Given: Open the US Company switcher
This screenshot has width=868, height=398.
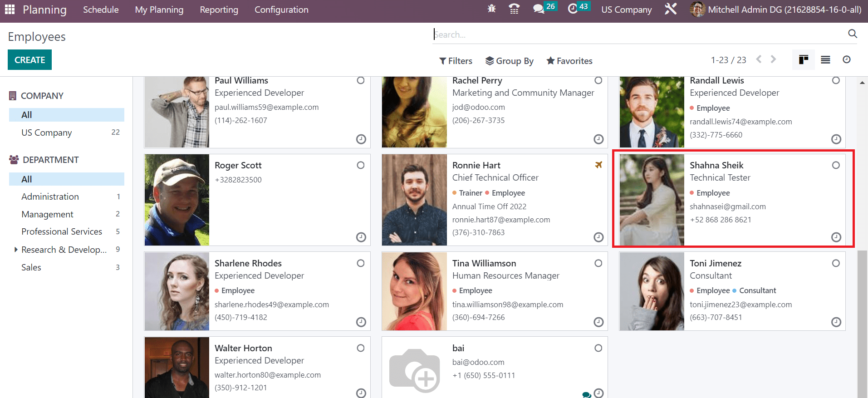Looking at the screenshot, I should [x=626, y=10].
